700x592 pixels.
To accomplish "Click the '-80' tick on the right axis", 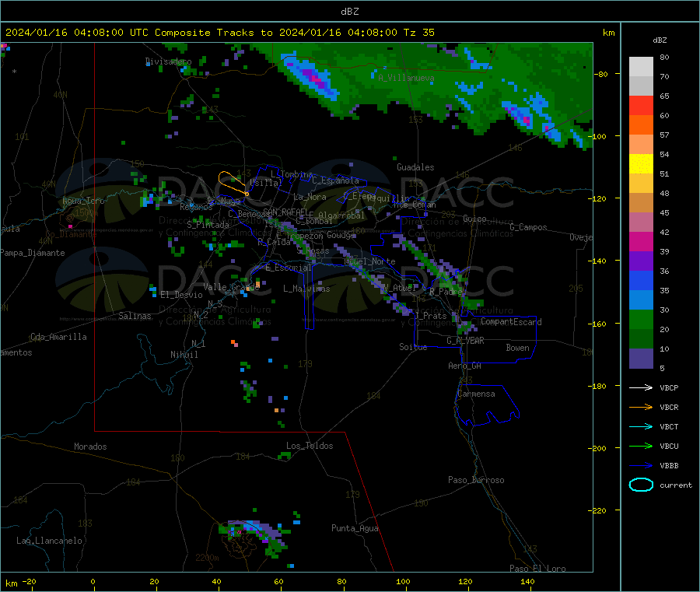I will pyautogui.click(x=600, y=74).
